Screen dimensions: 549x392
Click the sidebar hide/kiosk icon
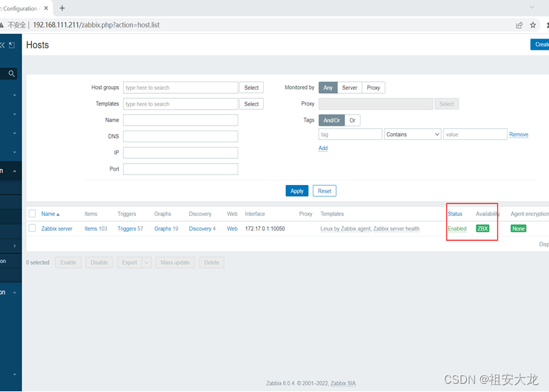(x=12, y=45)
